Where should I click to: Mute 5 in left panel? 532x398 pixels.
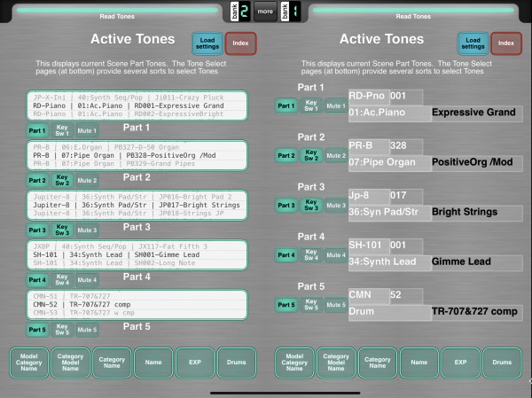[87, 330]
